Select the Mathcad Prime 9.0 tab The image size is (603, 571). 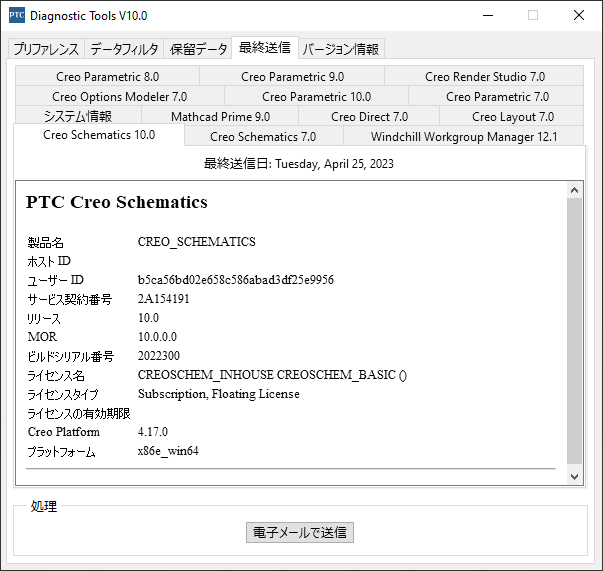(220, 116)
